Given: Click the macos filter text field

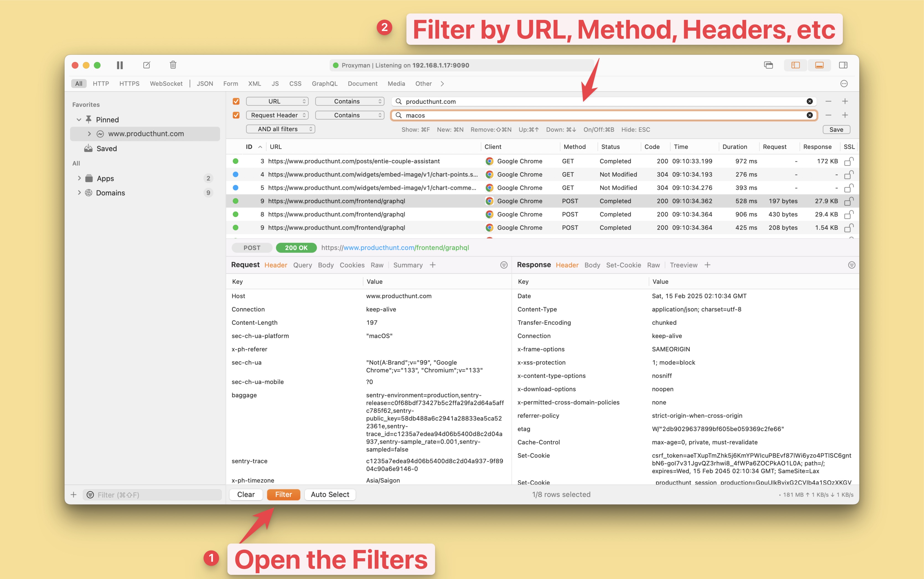Looking at the screenshot, I should pyautogui.click(x=604, y=115).
